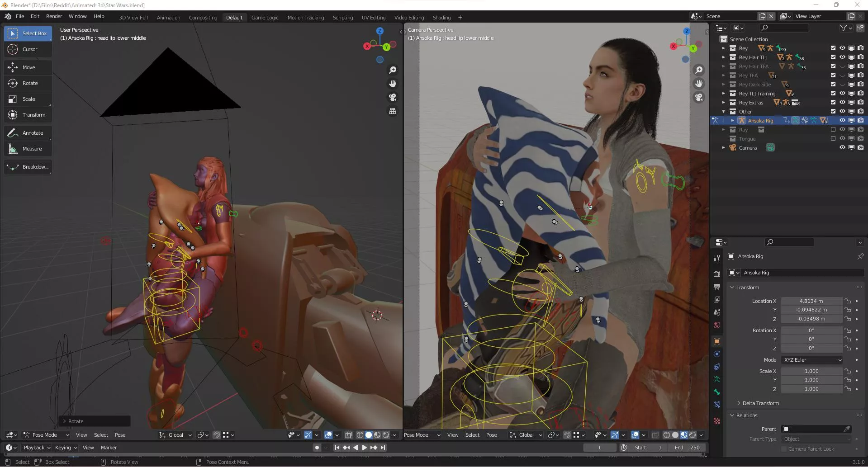The image size is (868, 467).
Task: Choose the Scale tool
Action: click(x=28, y=99)
